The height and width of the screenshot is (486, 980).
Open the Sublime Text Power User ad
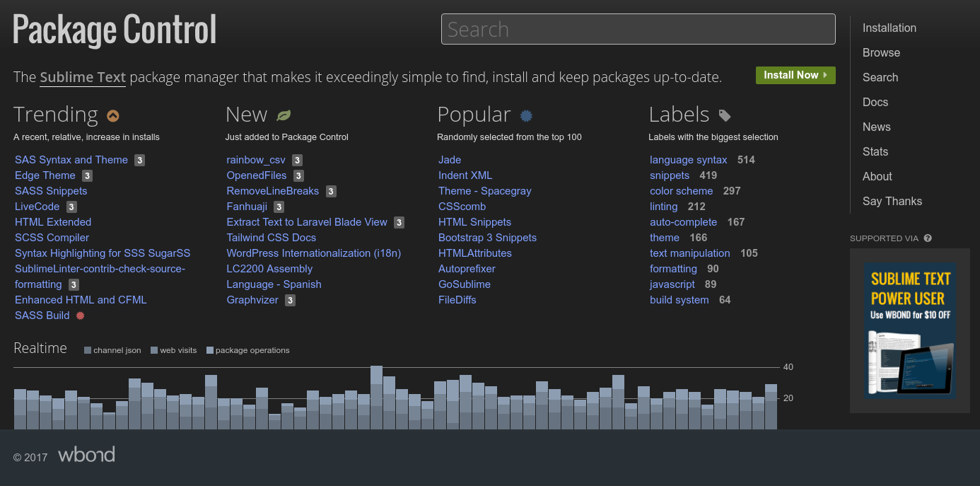[x=909, y=330]
